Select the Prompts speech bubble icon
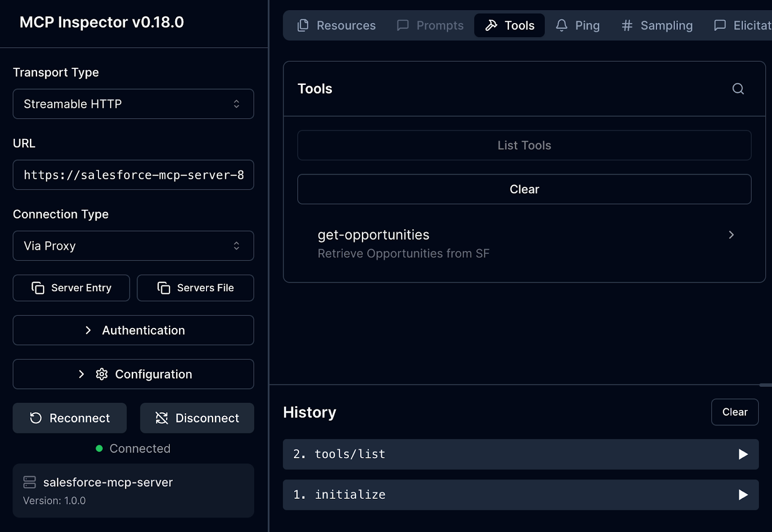Image resolution: width=772 pixels, height=532 pixels. 403,25
